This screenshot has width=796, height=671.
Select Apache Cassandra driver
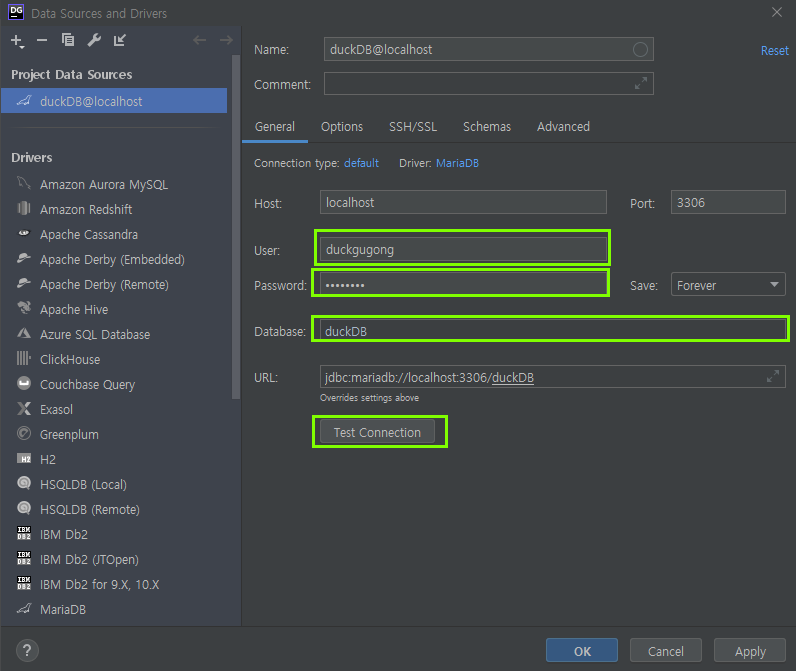(114, 234)
